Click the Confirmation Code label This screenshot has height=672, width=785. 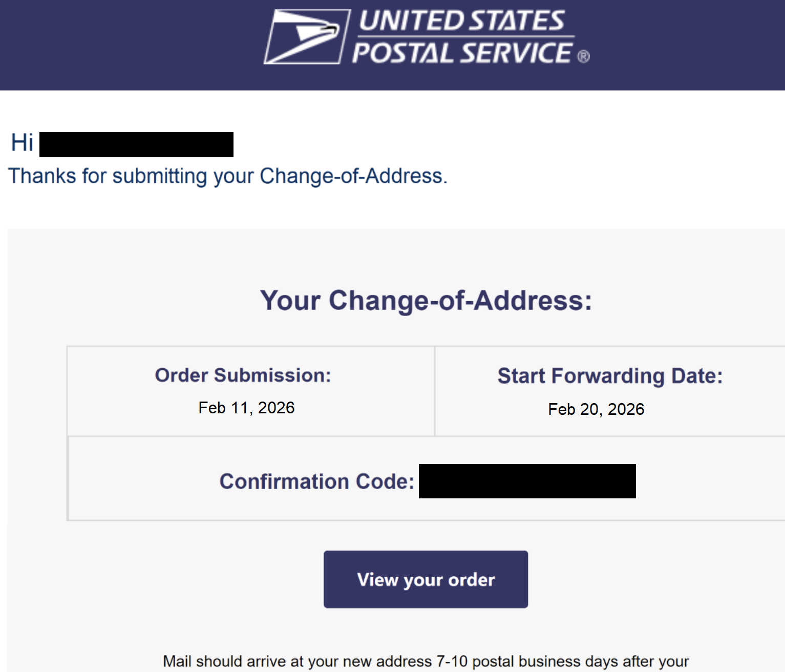[x=317, y=481]
